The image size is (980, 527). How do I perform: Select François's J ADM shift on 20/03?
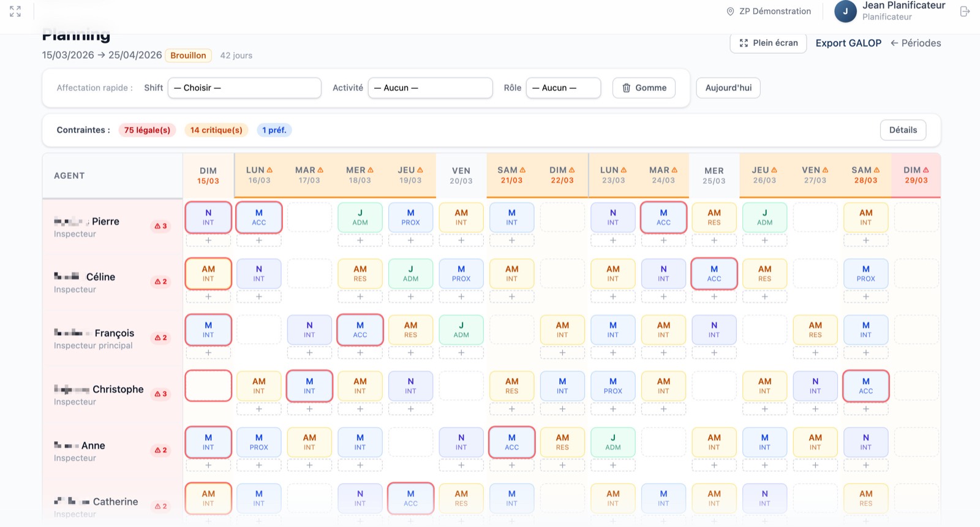coord(461,330)
